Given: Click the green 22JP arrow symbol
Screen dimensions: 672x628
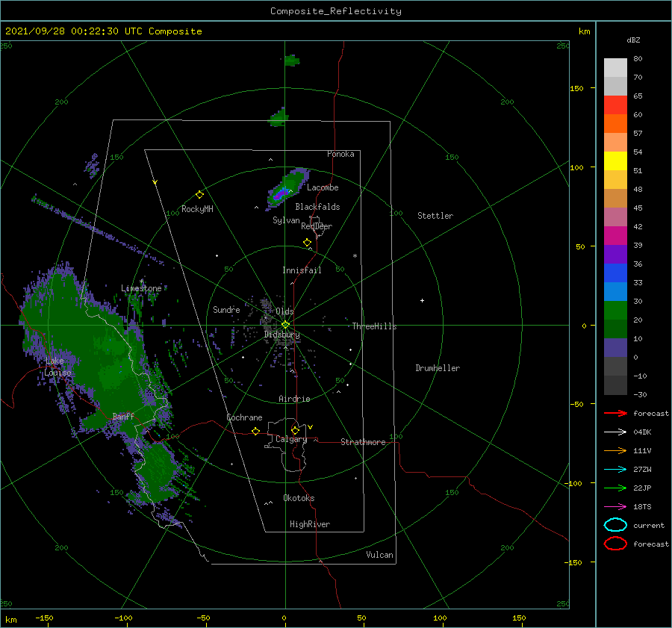Looking at the screenshot, I should tap(615, 488).
